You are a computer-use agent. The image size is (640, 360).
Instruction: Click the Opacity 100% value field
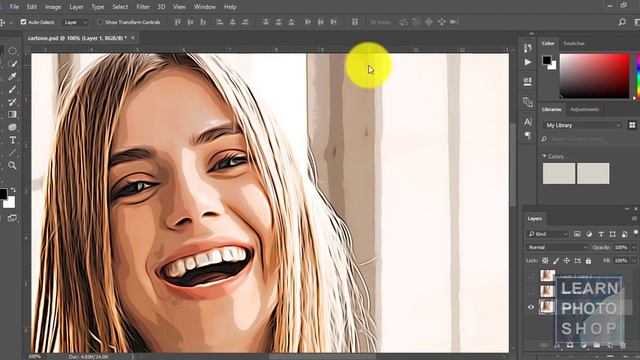click(621, 247)
